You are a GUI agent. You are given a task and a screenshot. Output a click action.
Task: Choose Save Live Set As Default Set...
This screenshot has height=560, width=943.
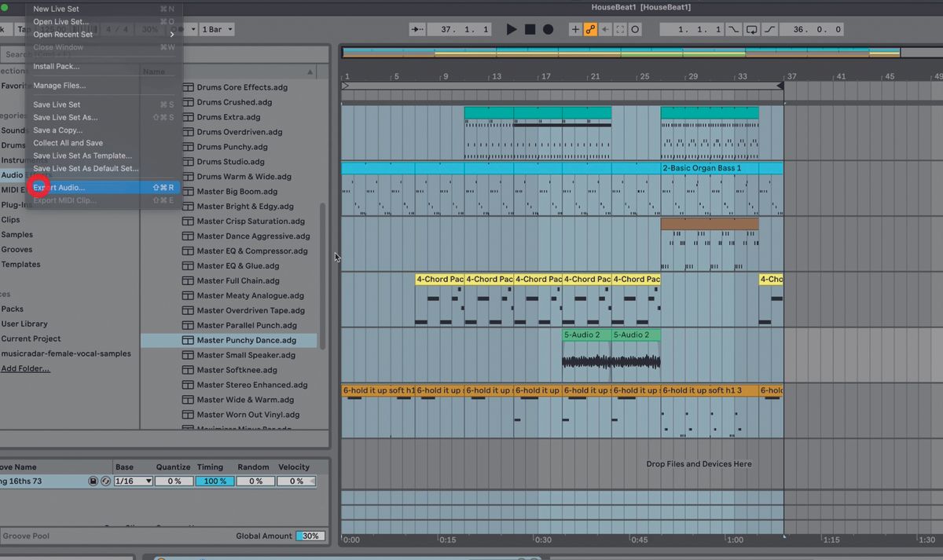[x=103, y=168]
